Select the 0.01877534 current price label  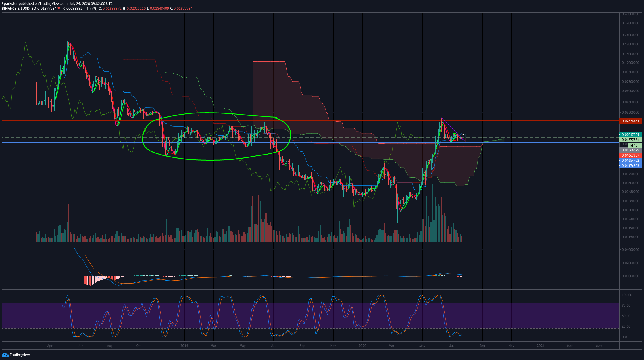630,140
